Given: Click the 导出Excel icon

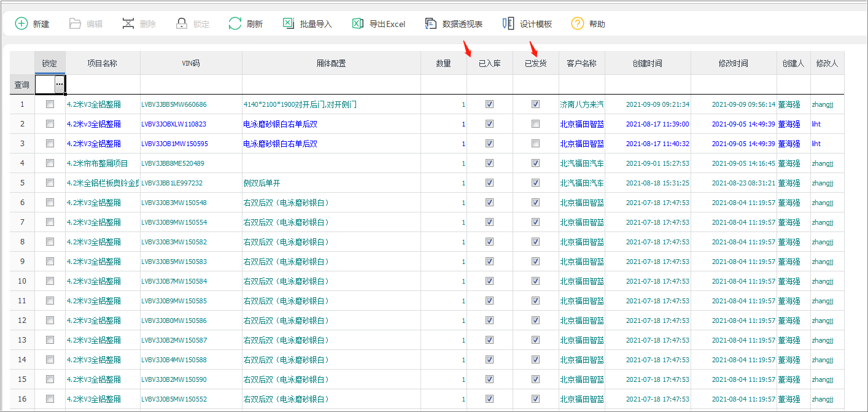Looking at the screenshot, I should tap(358, 23).
